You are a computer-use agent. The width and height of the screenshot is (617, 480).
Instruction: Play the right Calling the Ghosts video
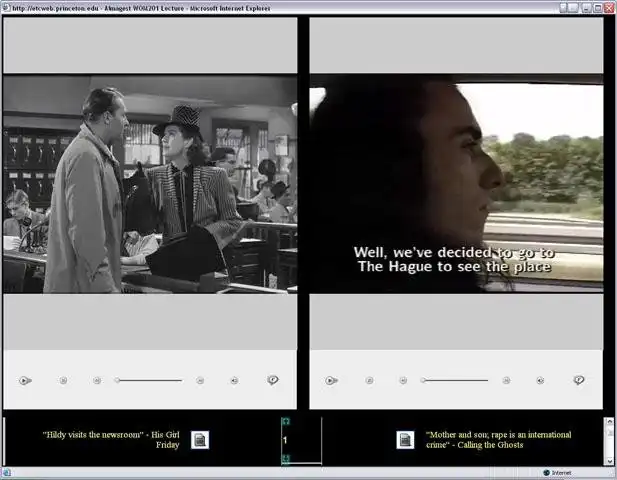[331, 380]
